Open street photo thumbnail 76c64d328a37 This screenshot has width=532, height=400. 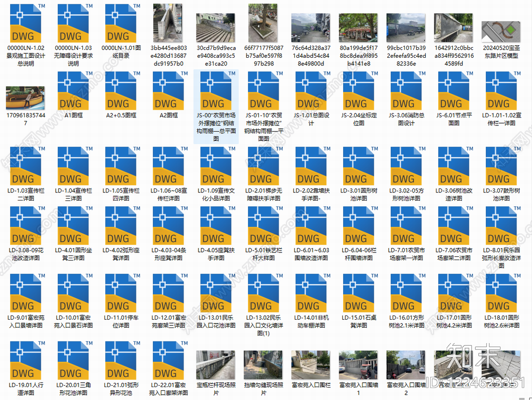pyautogui.click(x=311, y=28)
